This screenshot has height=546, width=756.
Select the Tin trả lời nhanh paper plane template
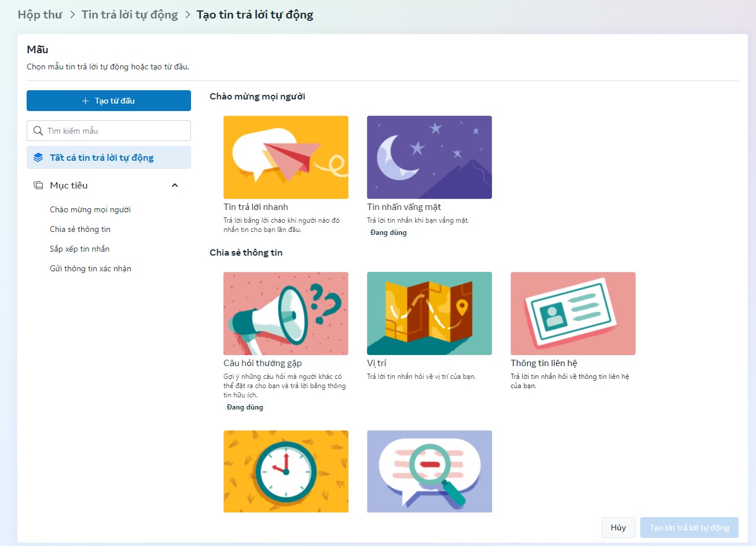click(x=285, y=157)
